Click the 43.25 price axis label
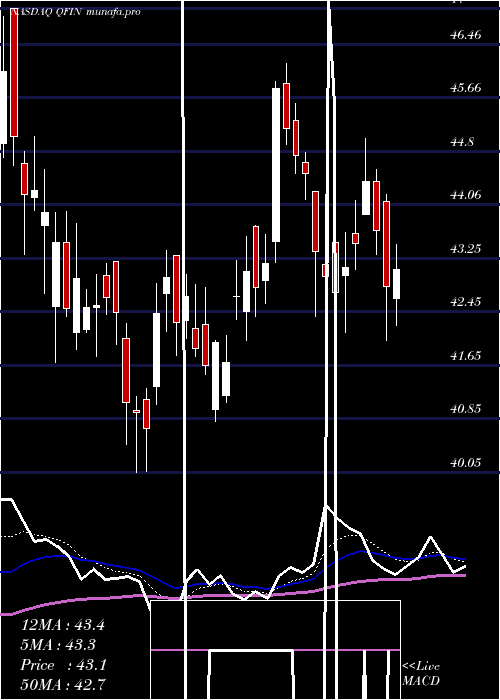Viewport: 500px width, 700px height. coord(466,249)
